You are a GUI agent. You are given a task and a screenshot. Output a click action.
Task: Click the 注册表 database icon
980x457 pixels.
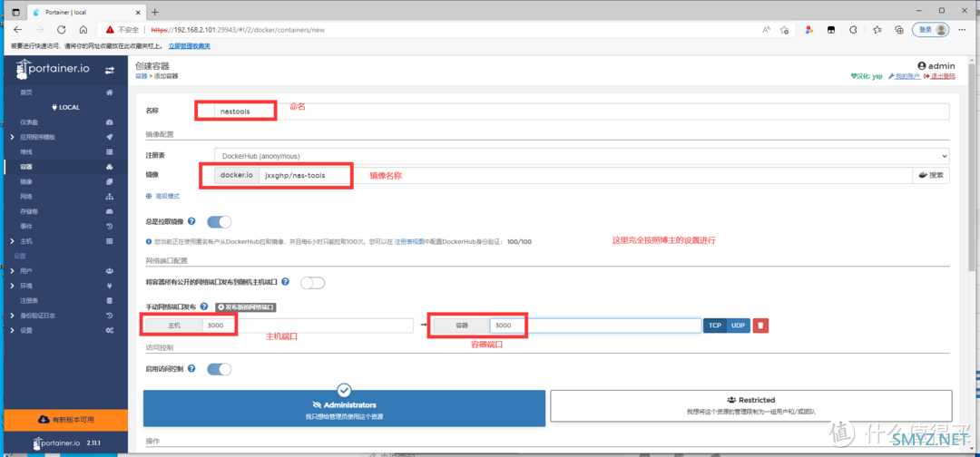tap(110, 301)
